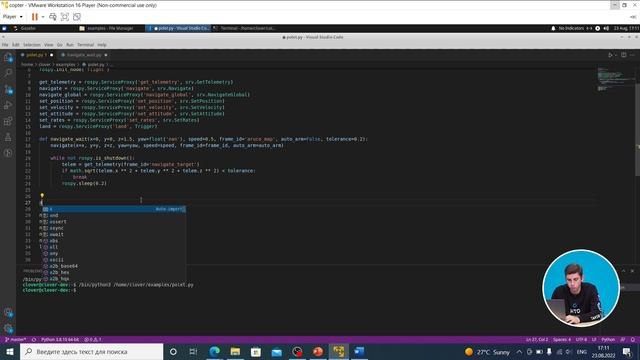
Task: Open Windows notification center
Action: [627, 351]
